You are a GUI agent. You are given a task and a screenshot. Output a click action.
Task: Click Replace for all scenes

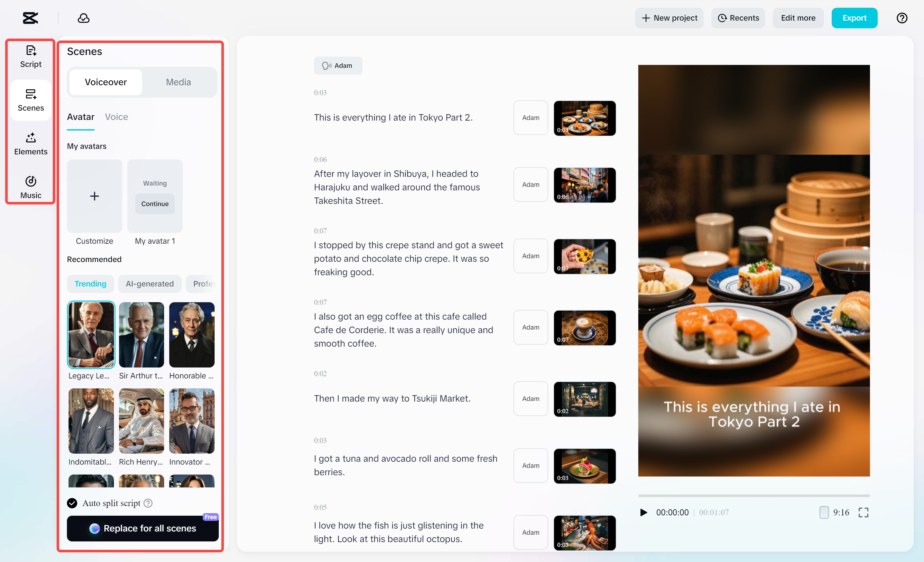click(143, 528)
